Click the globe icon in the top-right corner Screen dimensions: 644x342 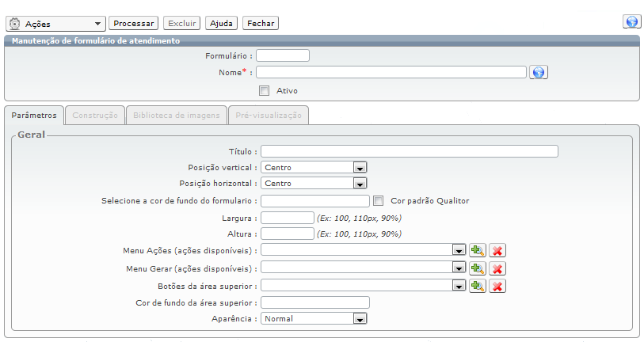click(631, 21)
